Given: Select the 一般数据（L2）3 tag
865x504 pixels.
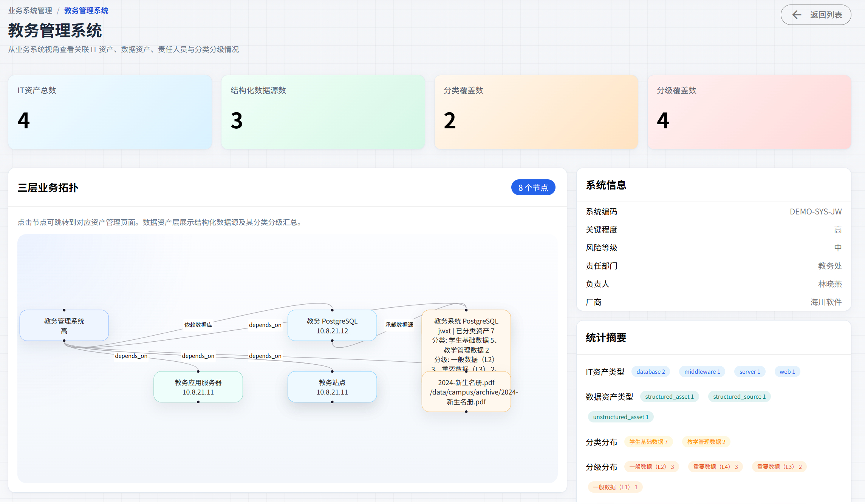Looking at the screenshot, I should pyautogui.click(x=651, y=467).
